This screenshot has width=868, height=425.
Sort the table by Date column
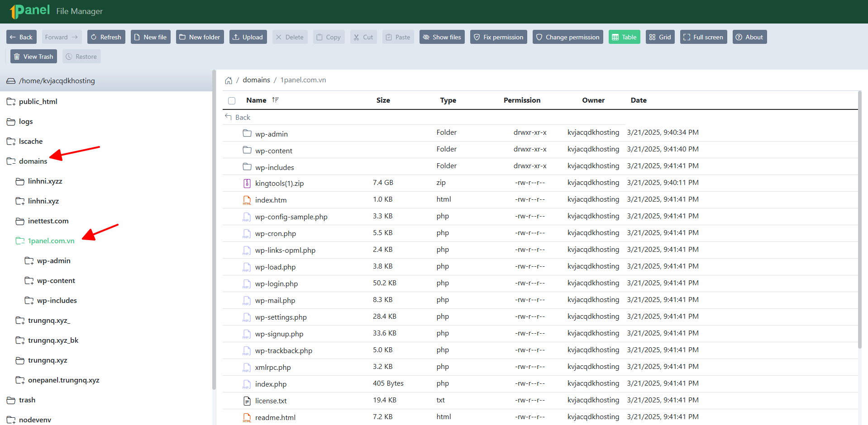tap(639, 100)
